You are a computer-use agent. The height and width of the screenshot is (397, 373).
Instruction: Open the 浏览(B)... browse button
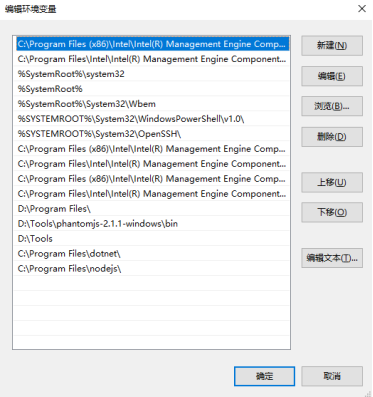[332, 106]
